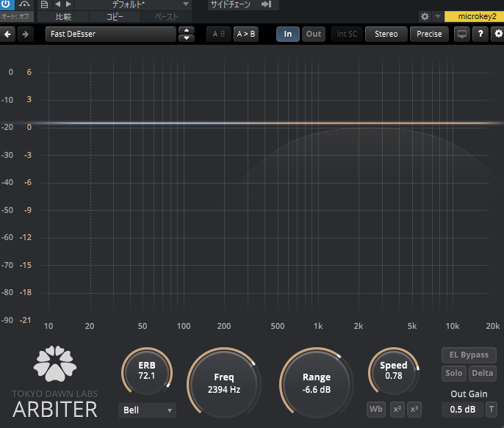Click the undo arrow icon
The image size is (504, 428).
pyautogui.click(x=9, y=34)
